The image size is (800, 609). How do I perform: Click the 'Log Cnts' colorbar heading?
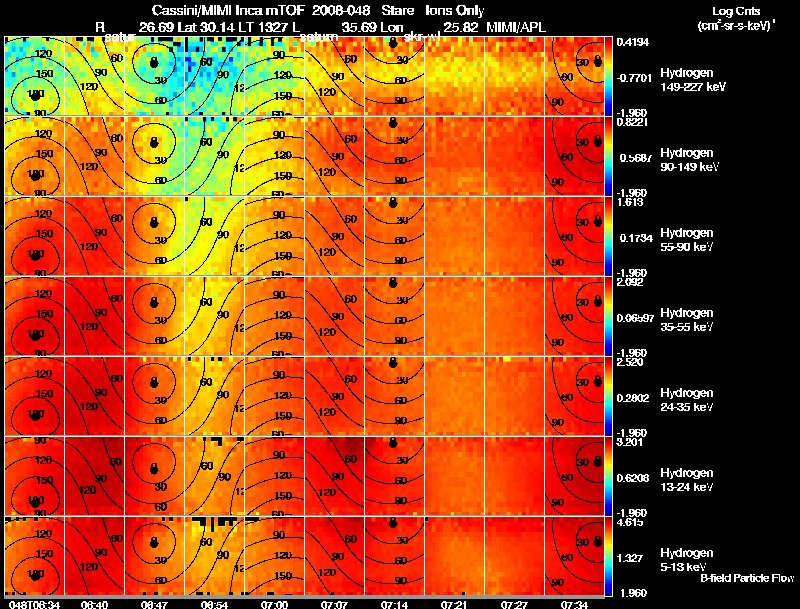click(x=736, y=11)
